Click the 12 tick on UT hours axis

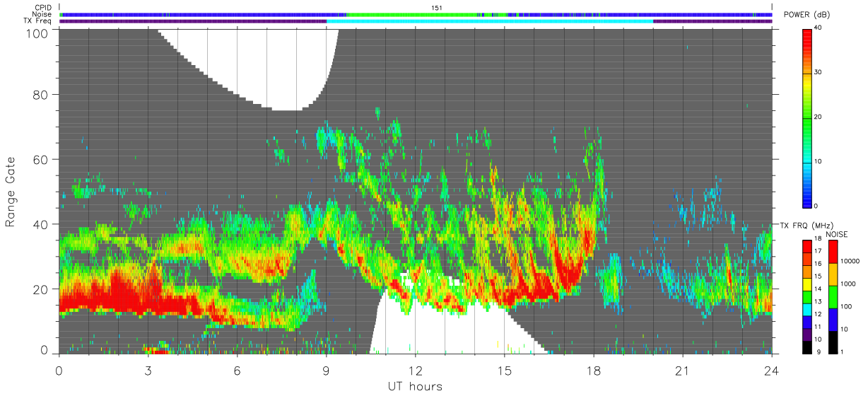coord(416,370)
